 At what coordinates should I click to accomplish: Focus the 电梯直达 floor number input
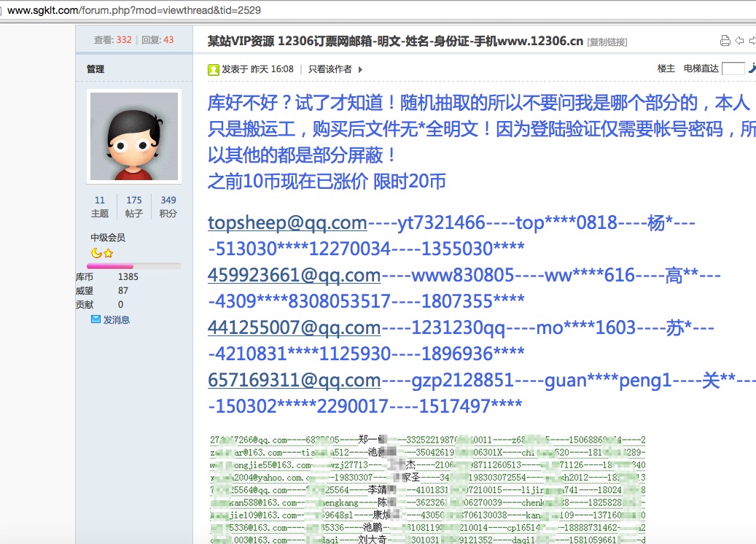[x=733, y=69]
